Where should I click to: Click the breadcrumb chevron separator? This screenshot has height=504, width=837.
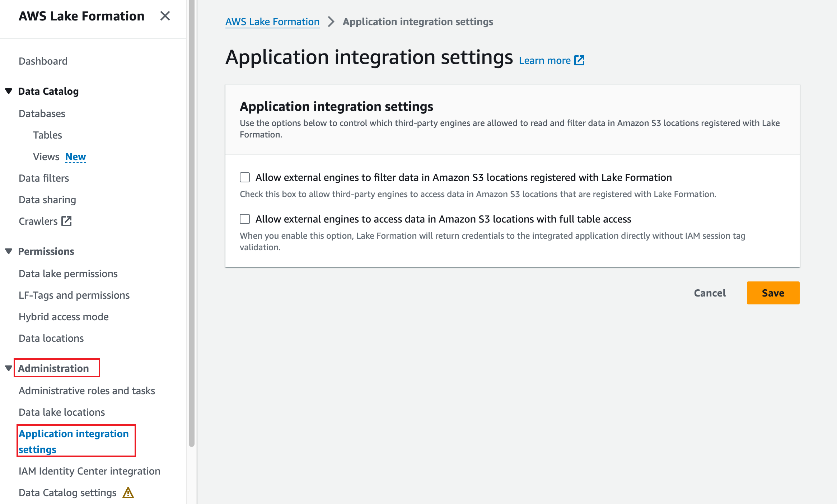coord(331,22)
